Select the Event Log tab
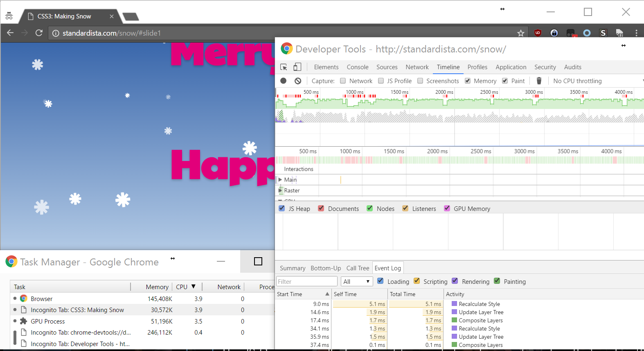Screen dimensions: 644x351 coord(388,268)
